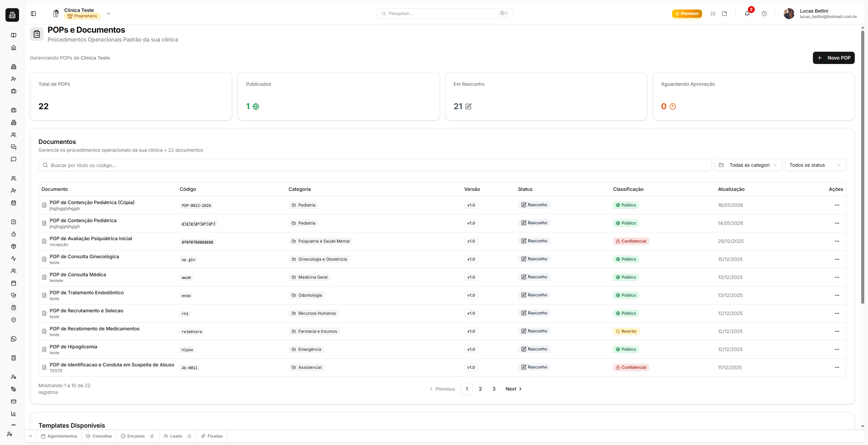This screenshot has width=868, height=445.
Task: Click the stethoscope icon in the sidebar
Action: [14, 295]
